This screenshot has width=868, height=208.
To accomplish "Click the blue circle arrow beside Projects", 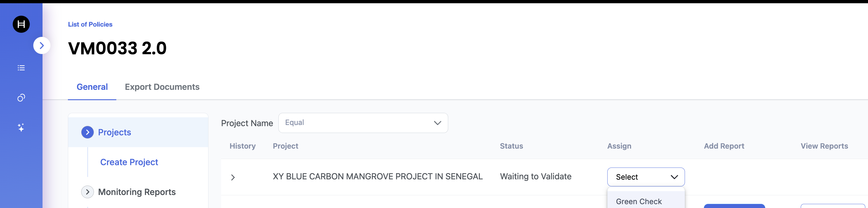I will pos(88,132).
